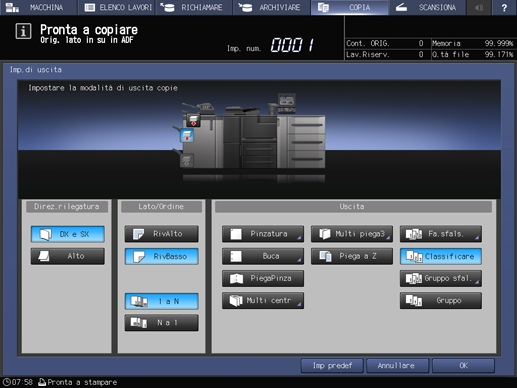Set output order 1 a N

(162, 301)
